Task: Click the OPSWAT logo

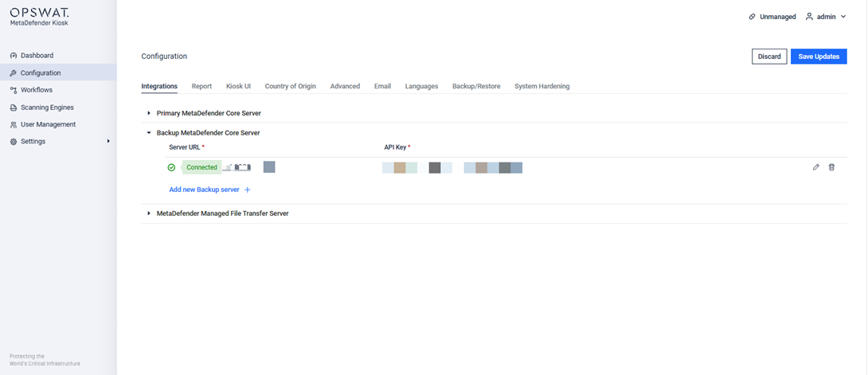Action: [x=39, y=12]
